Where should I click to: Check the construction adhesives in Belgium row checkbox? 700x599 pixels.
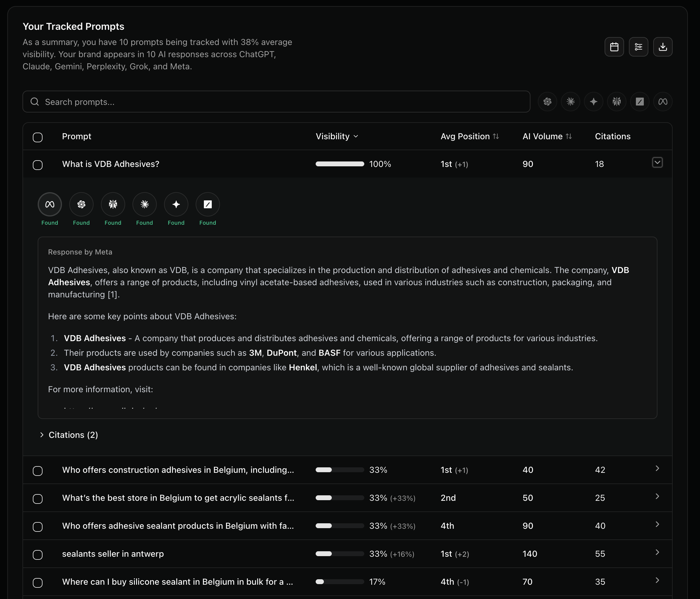coord(37,471)
